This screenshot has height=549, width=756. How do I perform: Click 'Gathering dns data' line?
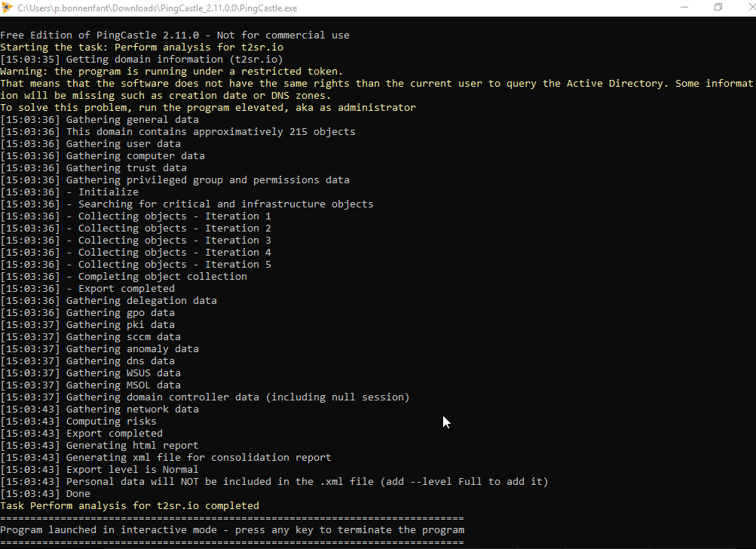pyautogui.click(x=87, y=361)
